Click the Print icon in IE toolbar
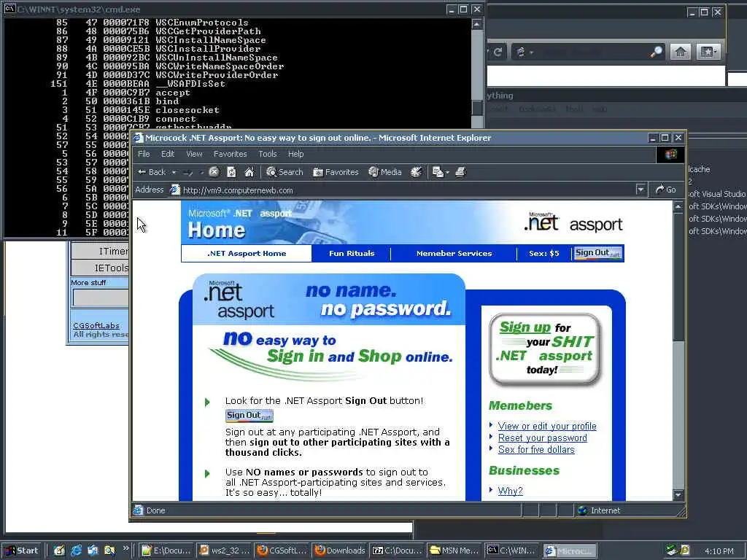Image resolution: width=747 pixels, height=560 pixels. tap(460, 172)
